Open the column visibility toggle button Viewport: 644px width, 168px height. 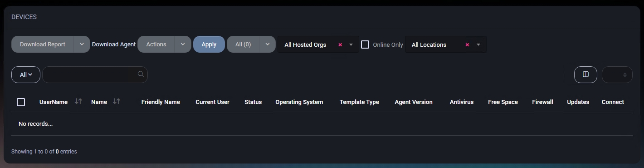585,74
